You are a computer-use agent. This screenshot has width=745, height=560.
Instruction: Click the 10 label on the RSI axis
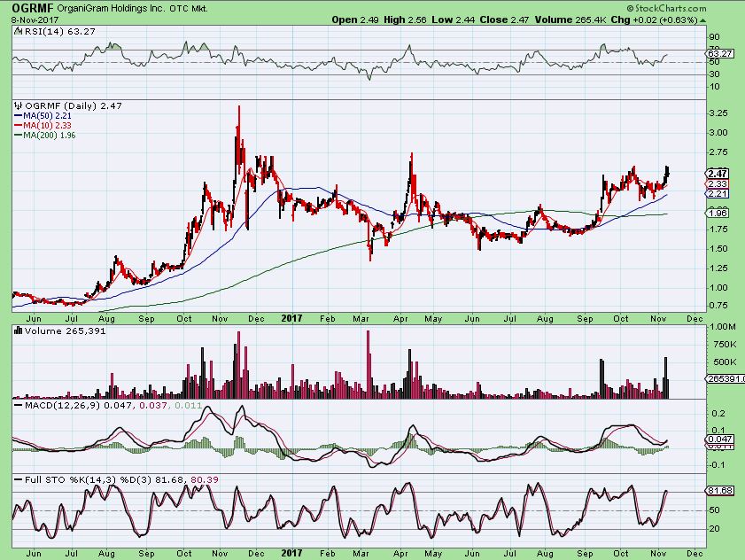[715, 87]
